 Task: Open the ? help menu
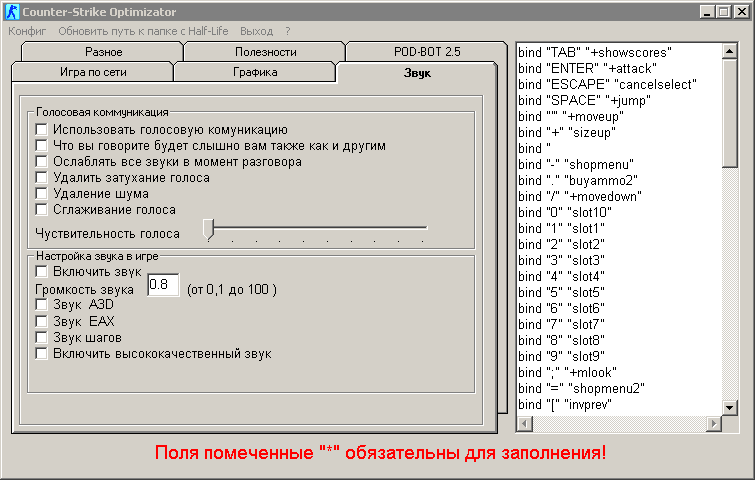click(288, 31)
